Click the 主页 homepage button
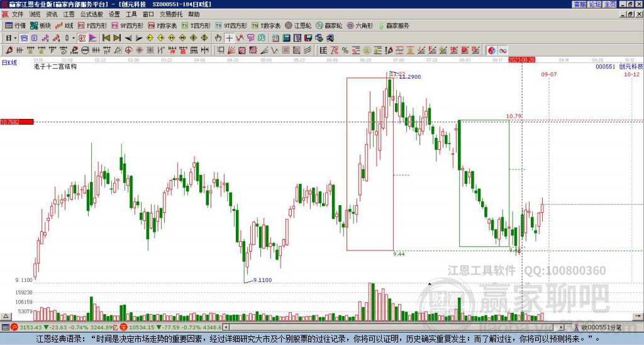 [x=610, y=4]
